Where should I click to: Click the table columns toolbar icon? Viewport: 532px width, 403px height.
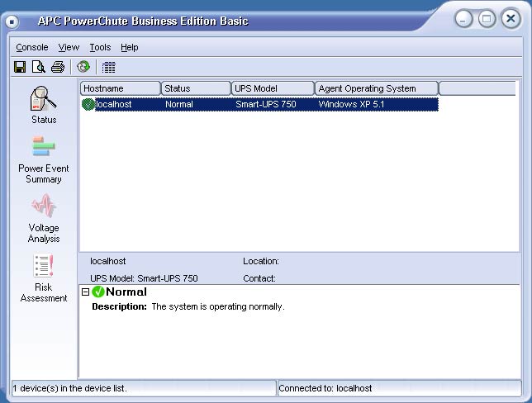(108, 67)
